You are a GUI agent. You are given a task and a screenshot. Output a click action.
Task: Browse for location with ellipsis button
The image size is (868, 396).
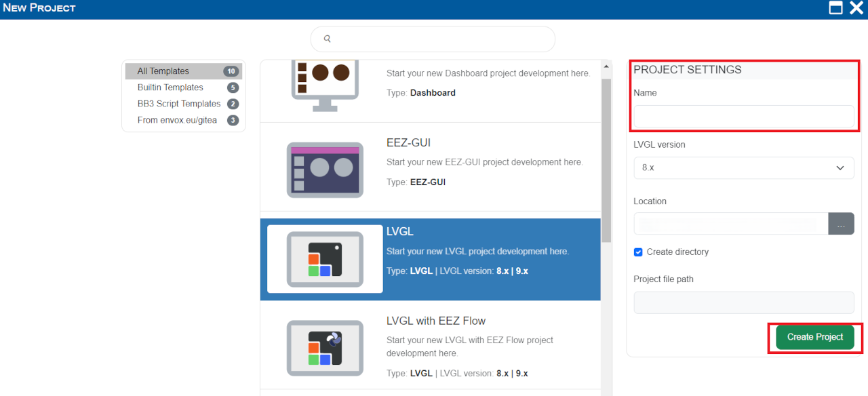point(841,224)
